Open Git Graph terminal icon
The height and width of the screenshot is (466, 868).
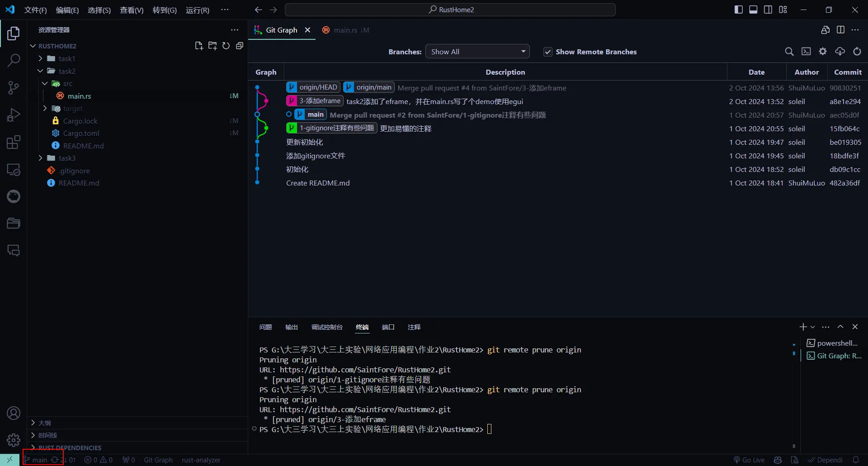(807, 52)
